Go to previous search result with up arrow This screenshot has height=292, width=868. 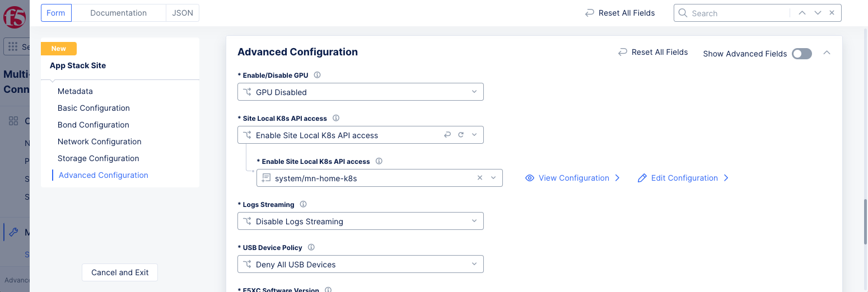pyautogui.click(x=802, y=13)
